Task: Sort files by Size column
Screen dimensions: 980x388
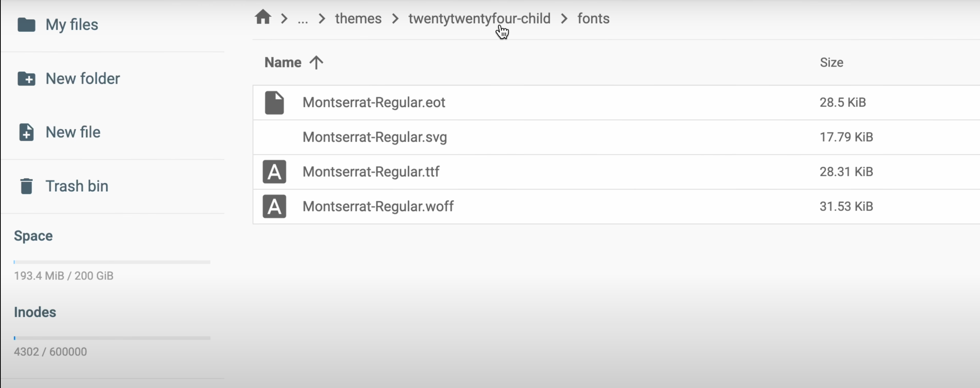Action: click(831, 62)
